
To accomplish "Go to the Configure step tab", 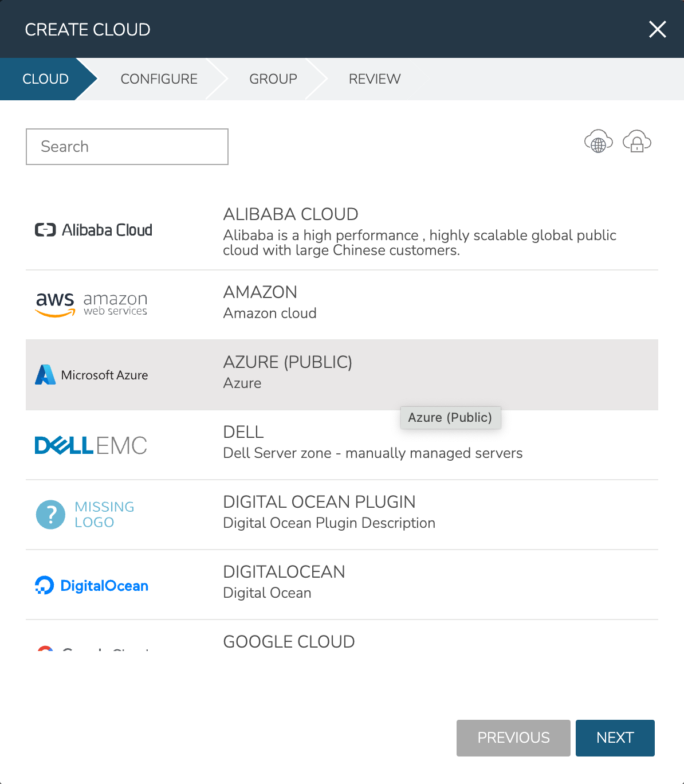I will [159, 79].
